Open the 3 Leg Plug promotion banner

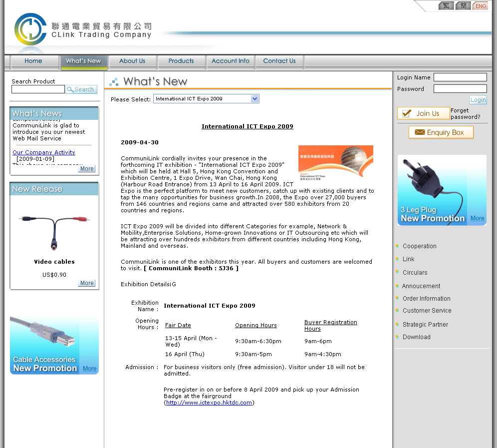pyautogui.click(x=442, y=190)
